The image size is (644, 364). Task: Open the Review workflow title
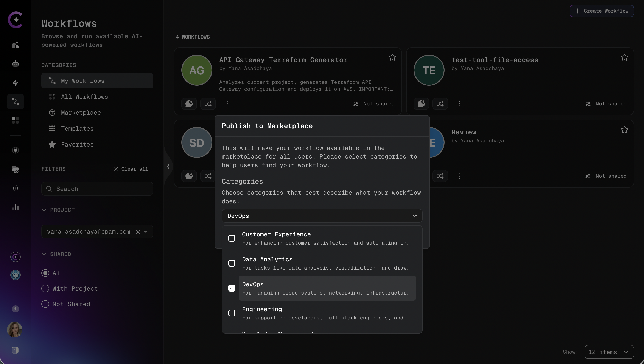tap(464, 132)
